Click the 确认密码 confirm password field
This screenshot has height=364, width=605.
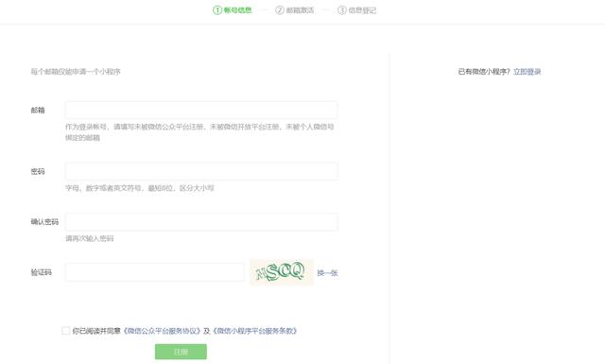pos(201,222)
